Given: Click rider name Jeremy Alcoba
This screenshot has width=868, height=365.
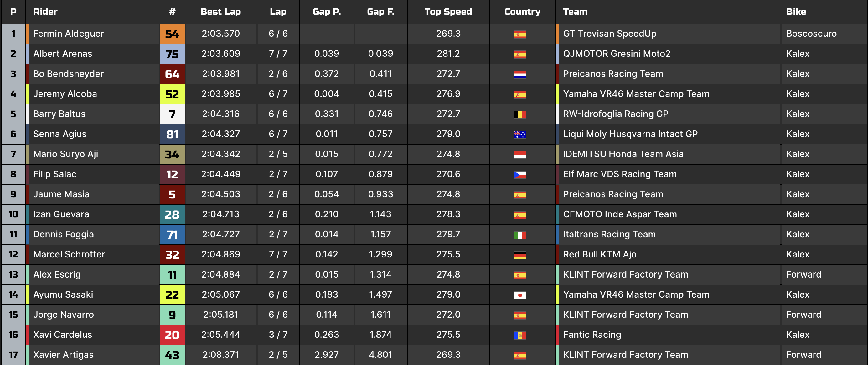Looking at the screenshot, I should click(65, 94).
